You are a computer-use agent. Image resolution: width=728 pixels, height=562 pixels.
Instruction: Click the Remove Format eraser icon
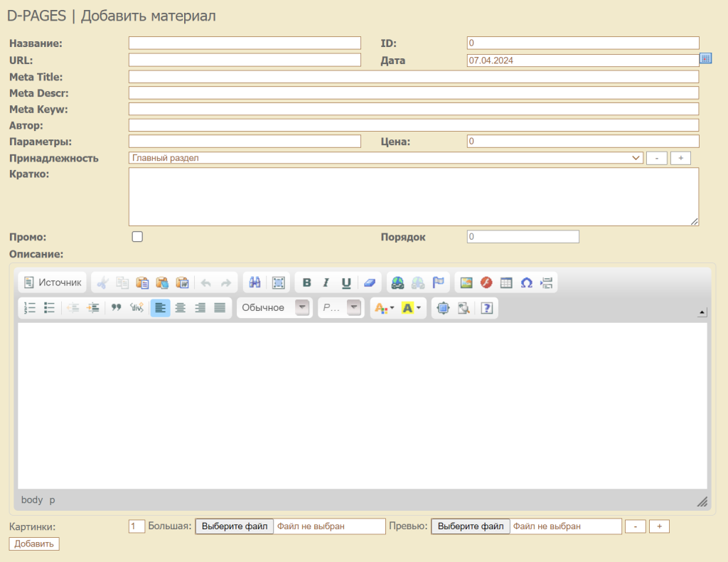click(x=370, y=282)
